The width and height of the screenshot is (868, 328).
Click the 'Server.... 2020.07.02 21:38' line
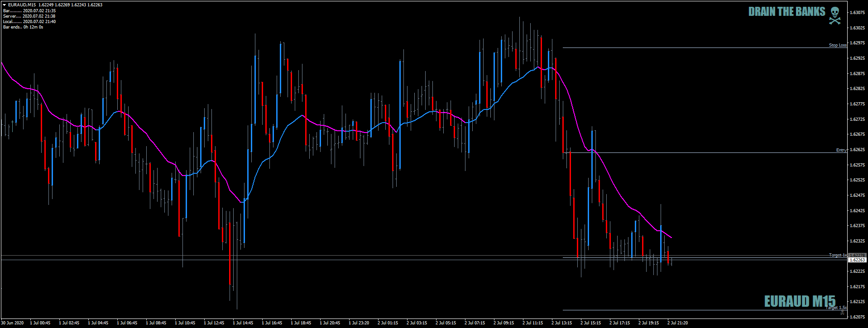click(x=29, y=16)
